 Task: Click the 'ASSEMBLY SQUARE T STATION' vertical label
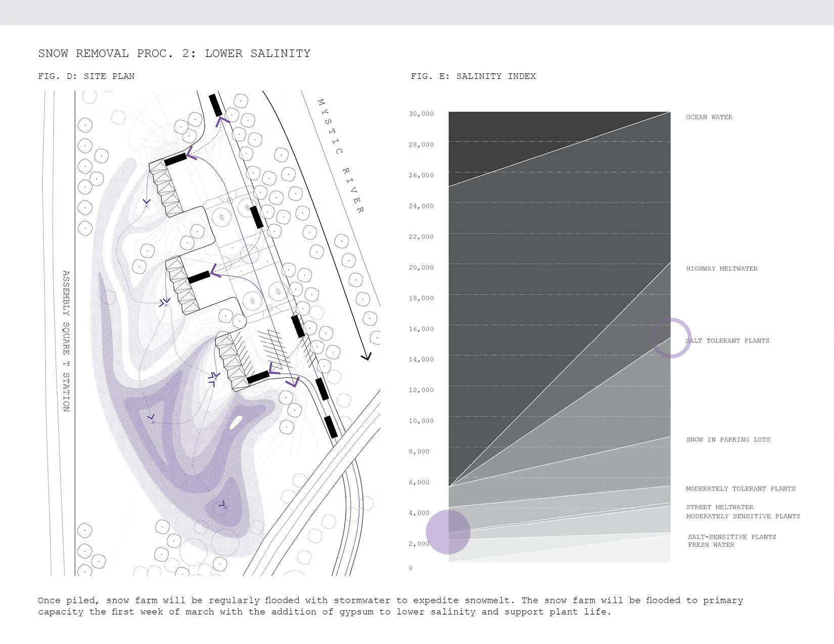pos(66,341)
